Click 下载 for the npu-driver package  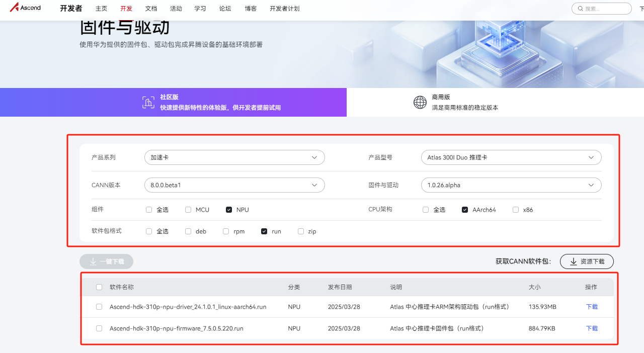click(x=592, y=307)
